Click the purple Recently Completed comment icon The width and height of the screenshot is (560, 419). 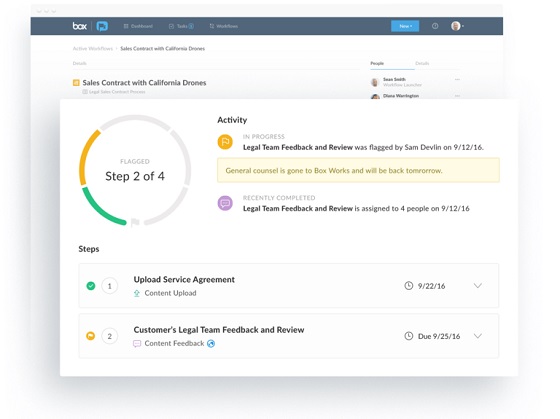tap(225, 203)
